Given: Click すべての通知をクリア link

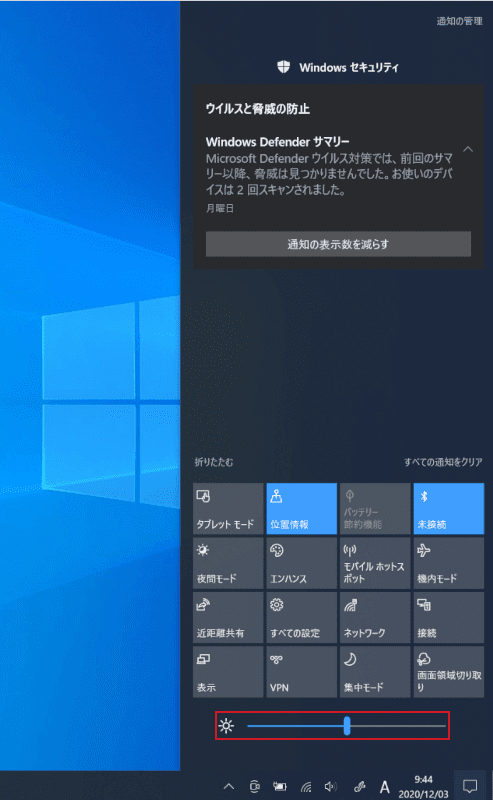Looking at the screenshot, I should point(443,462).
